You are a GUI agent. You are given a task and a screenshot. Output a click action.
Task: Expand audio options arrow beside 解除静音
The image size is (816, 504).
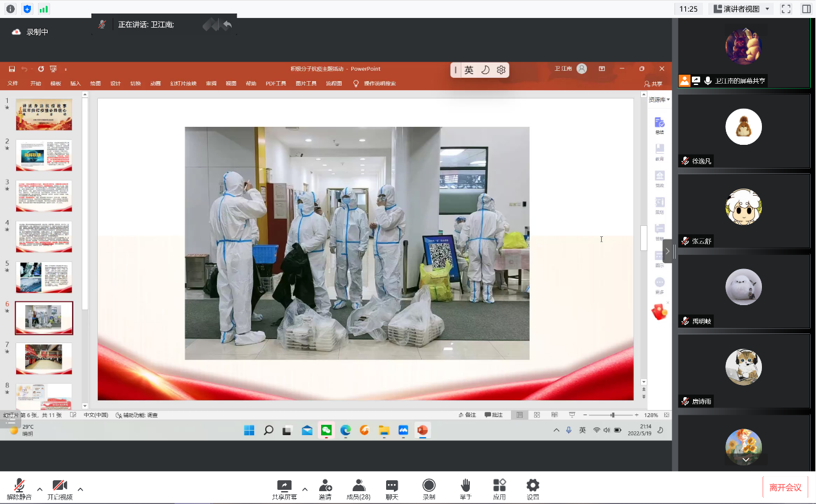coord(40,489)
